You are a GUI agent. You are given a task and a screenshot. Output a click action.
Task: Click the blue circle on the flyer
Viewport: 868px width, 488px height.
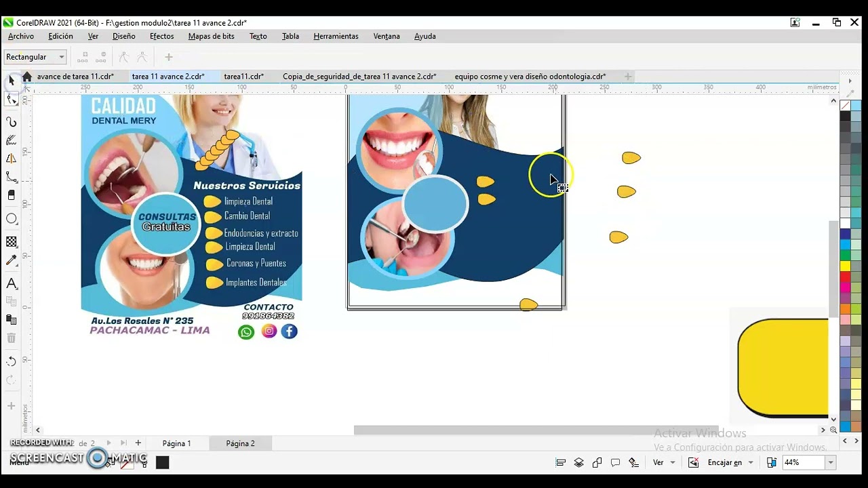435,203
